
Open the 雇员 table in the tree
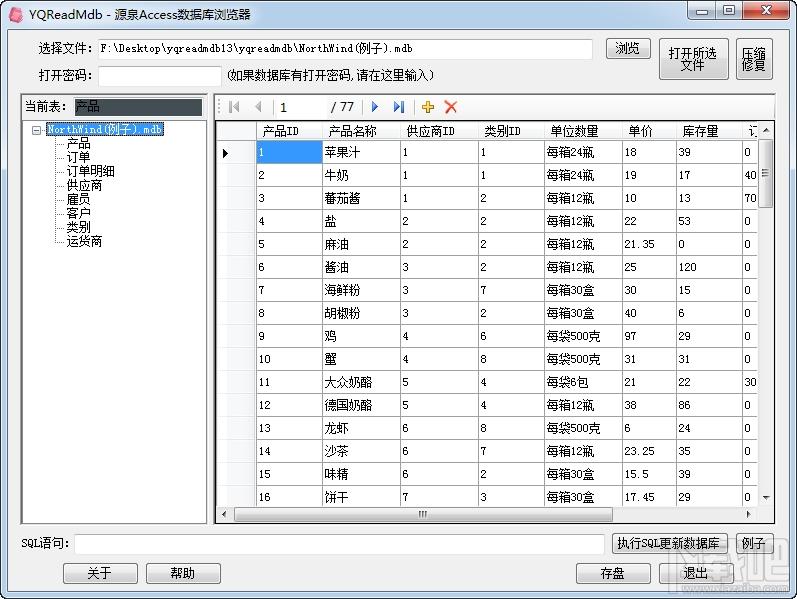[78, 199]
